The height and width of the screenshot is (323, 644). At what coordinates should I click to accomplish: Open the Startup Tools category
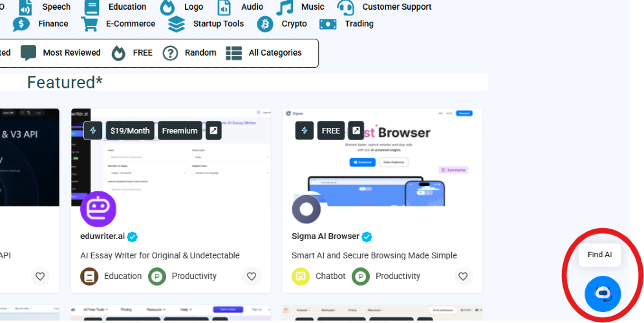[x=206, y=24]
